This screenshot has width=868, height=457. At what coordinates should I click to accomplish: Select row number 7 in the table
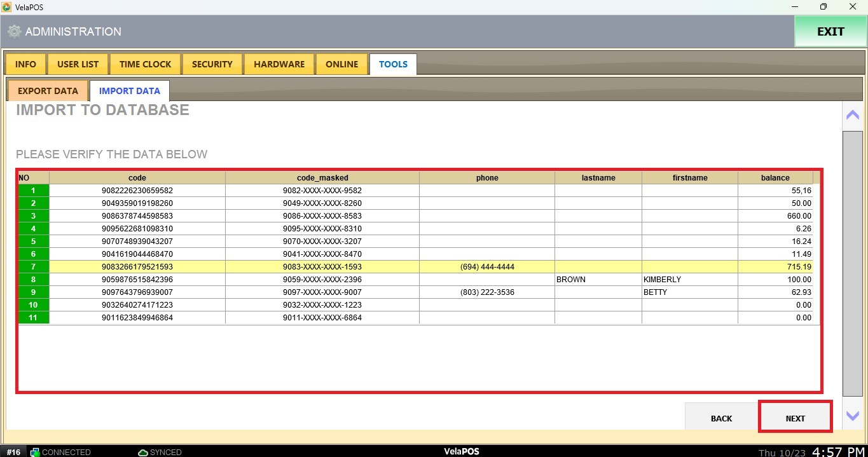point(33,267)
